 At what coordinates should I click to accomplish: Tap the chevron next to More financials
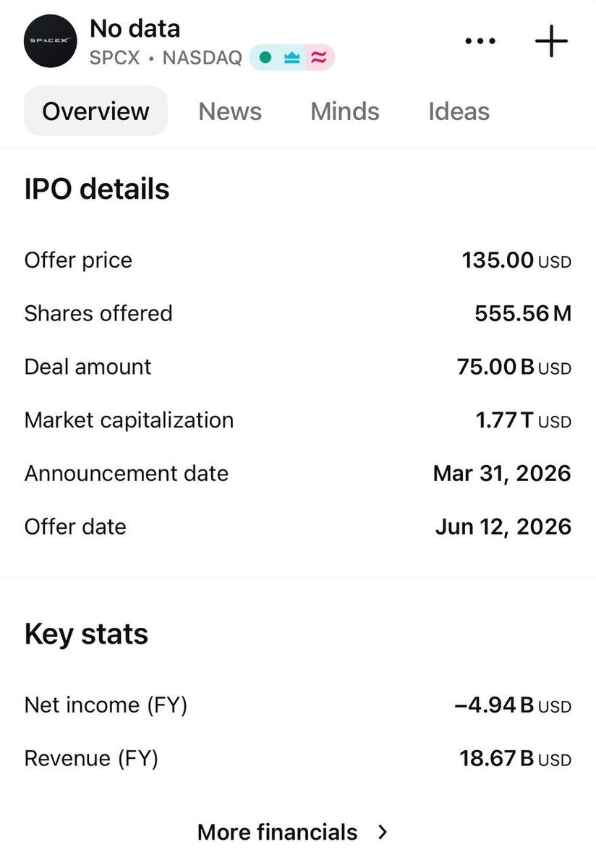coord(383,832)
